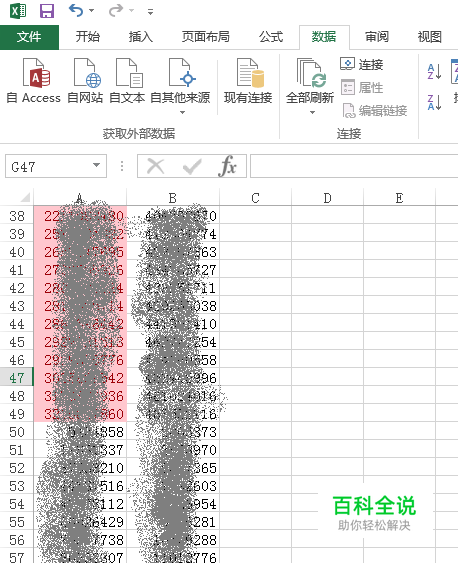Click cell A53 ending in 516
This screenshot has height=563, width=458.
click(80, 486)
